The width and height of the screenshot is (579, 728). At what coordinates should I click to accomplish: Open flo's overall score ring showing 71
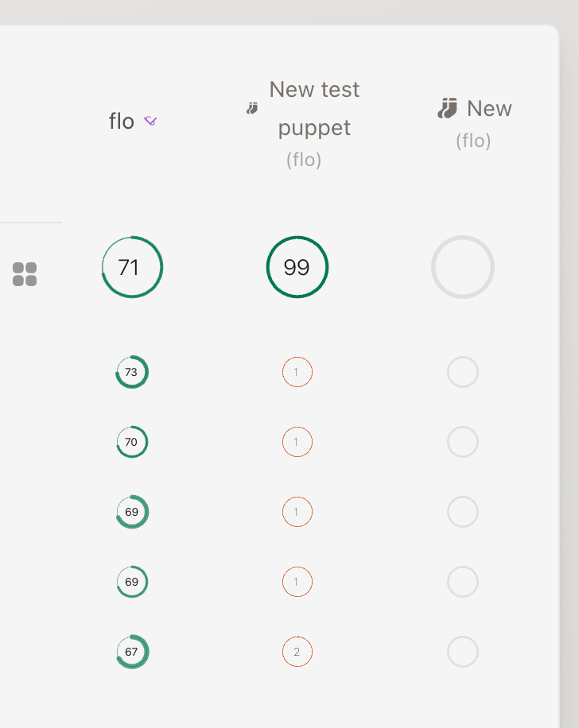132,267
